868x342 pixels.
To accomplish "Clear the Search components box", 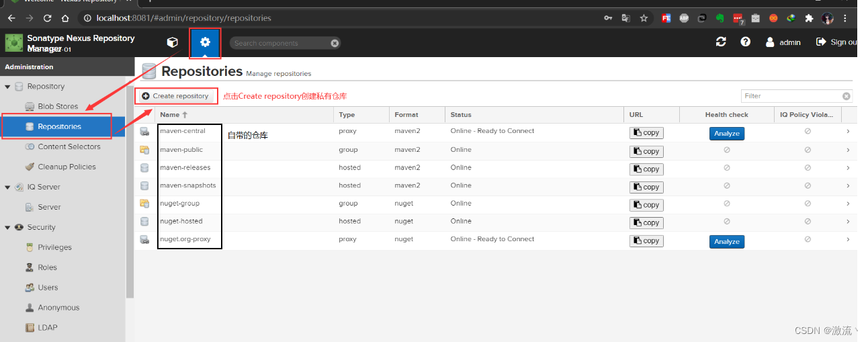I will [335, 43].
